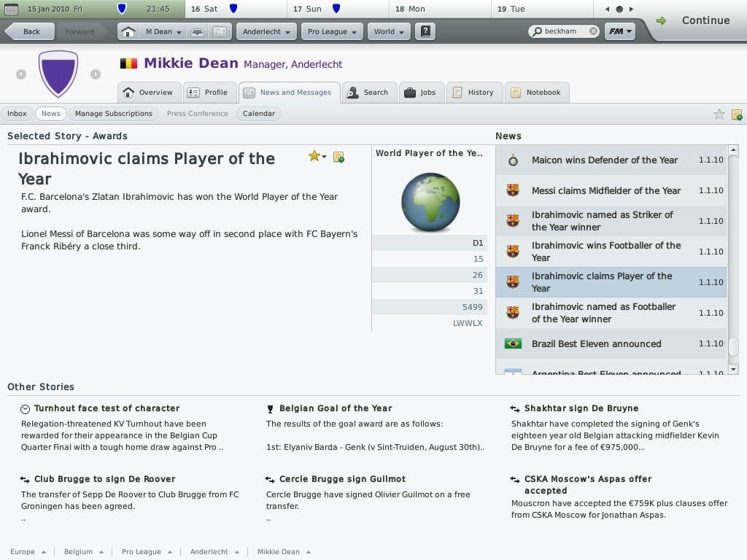747x560 pixels.
Task: Switch to the Jobs tab
Action: [x=420, y=93]
